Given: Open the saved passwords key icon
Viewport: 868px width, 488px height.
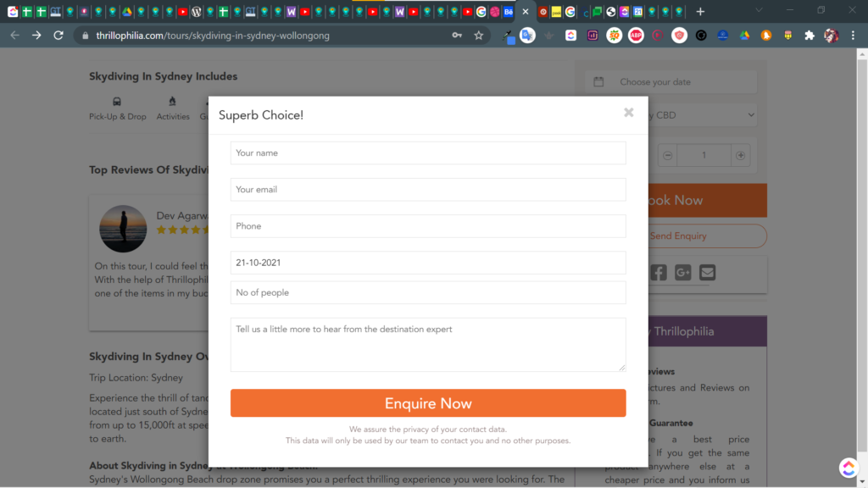Looking at the screenshot, I should 457,36.
